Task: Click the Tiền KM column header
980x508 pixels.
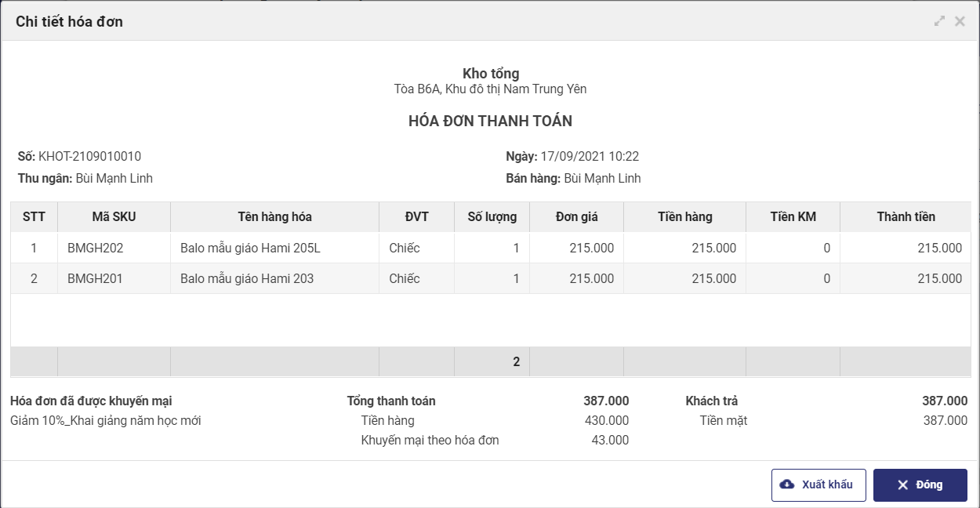Action: 793,217
